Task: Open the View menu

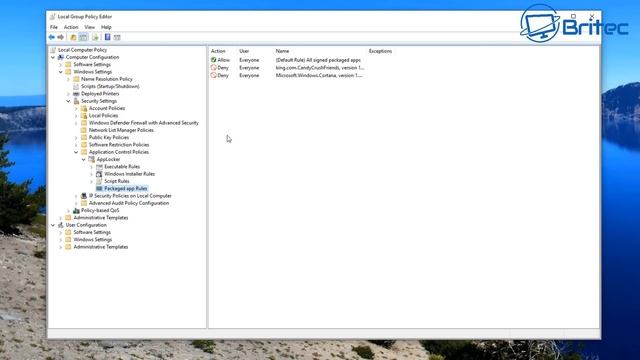Action: coord(89,27)
